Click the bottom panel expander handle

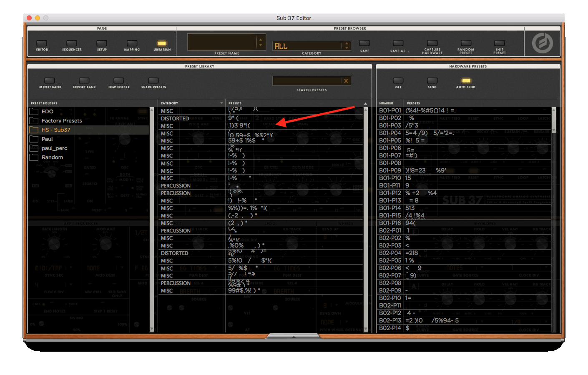pyautogui.click(x=294, y=337)
